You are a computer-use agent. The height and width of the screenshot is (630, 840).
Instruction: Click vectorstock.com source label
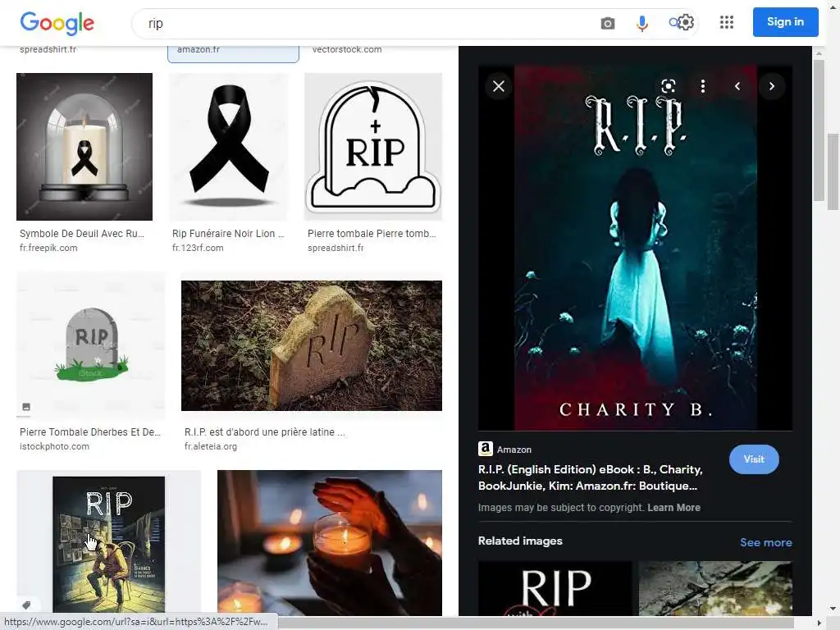(347, 49)
